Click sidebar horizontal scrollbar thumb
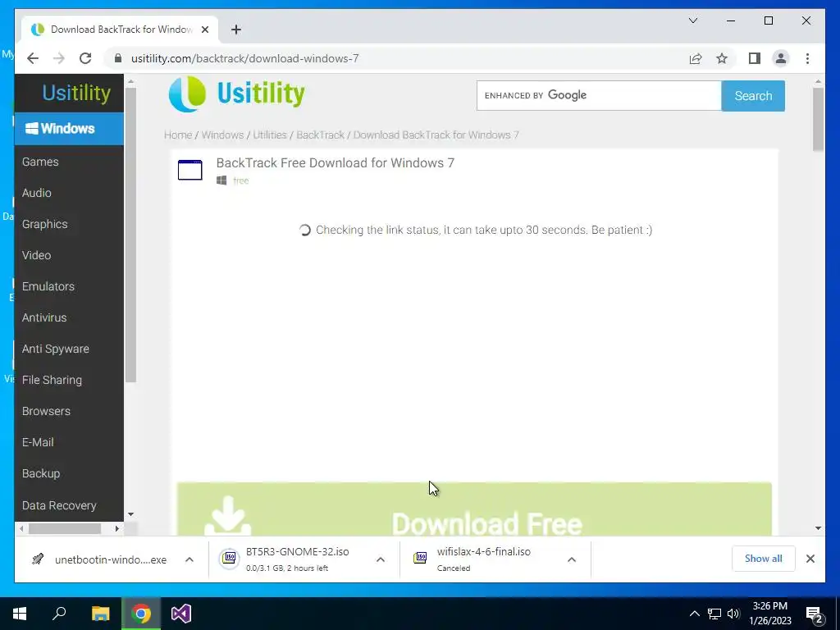This screenshot has width=840, height=630. (65, 529)
